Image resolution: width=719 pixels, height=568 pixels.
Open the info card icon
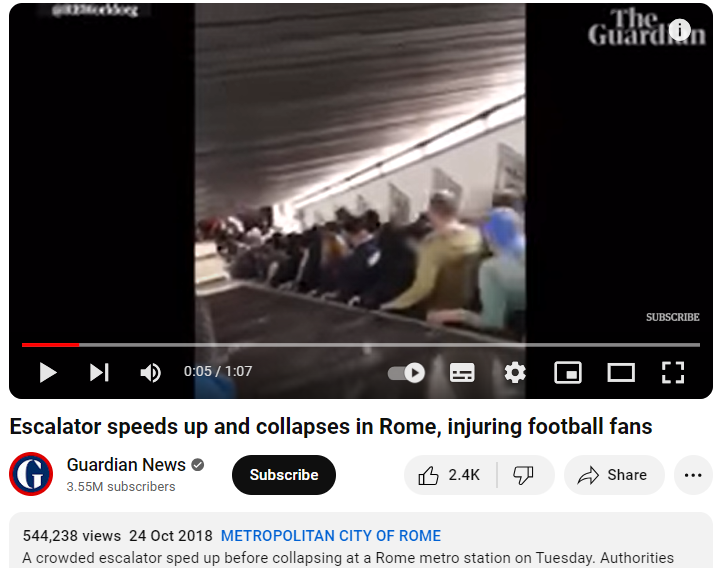click(680, 30)
